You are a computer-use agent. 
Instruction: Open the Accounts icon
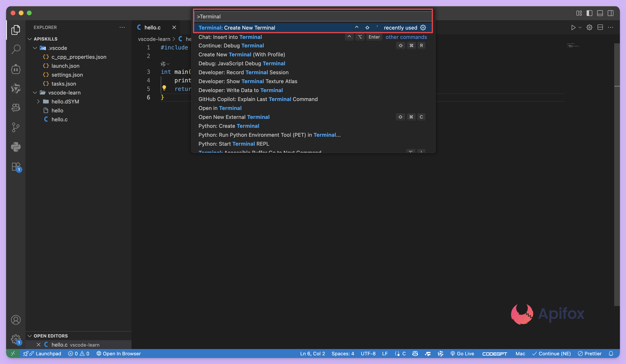coord(16,320)
